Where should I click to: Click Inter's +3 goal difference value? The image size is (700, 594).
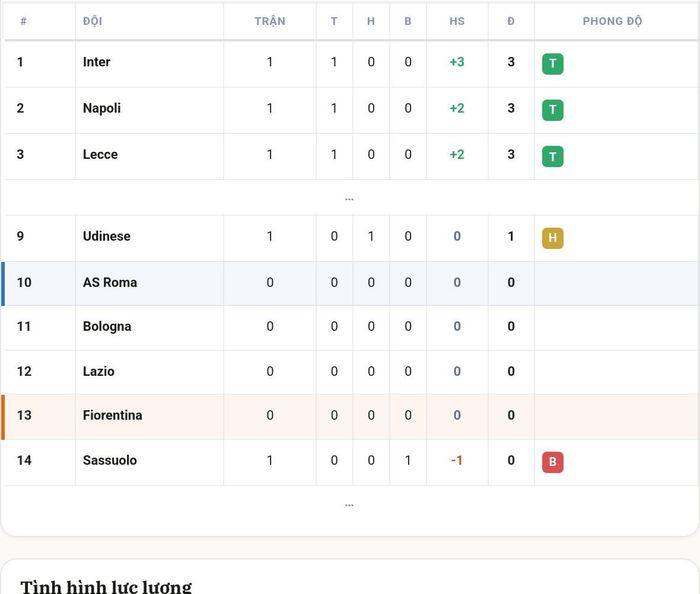(457, 62)
